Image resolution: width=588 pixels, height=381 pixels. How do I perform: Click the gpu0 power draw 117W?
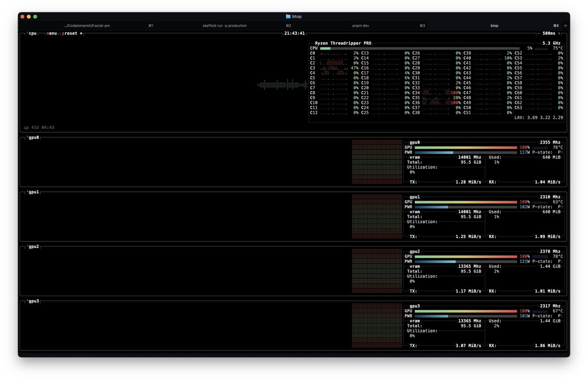click(525, 152)
